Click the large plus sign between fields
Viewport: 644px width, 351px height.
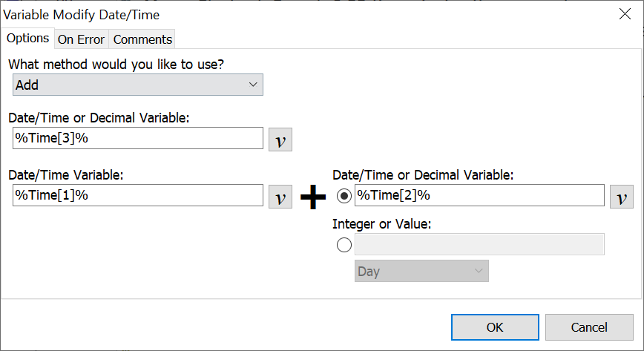pos(313,197)
